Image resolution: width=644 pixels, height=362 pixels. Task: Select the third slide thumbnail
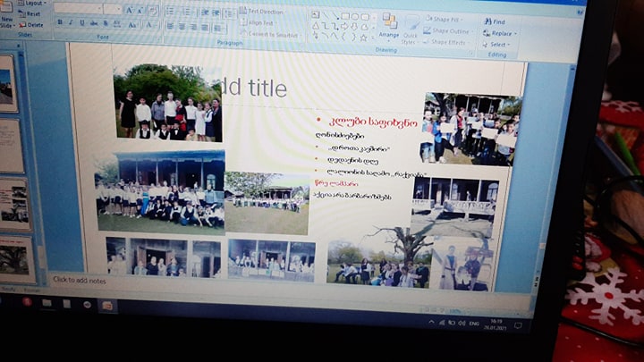point(15,204)
